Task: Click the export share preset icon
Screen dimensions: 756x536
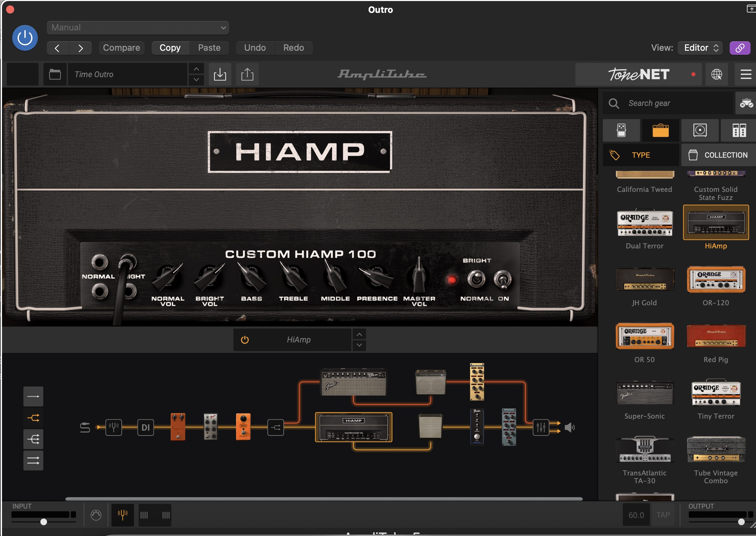Action: [247, 74]
